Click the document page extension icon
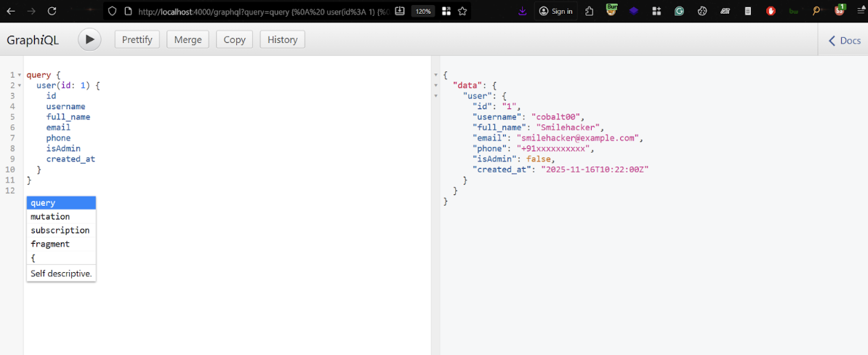868x355 pixels. click(x=747, y=11)
